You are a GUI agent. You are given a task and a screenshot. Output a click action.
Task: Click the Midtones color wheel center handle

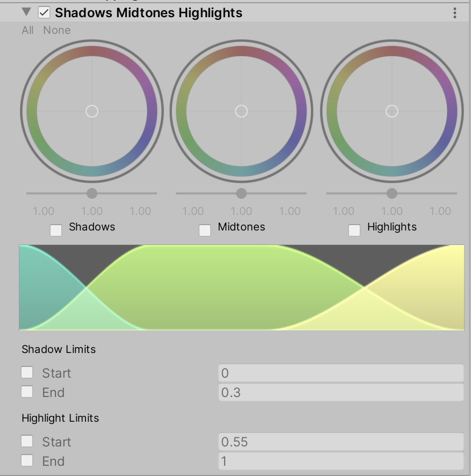[241, 111]
